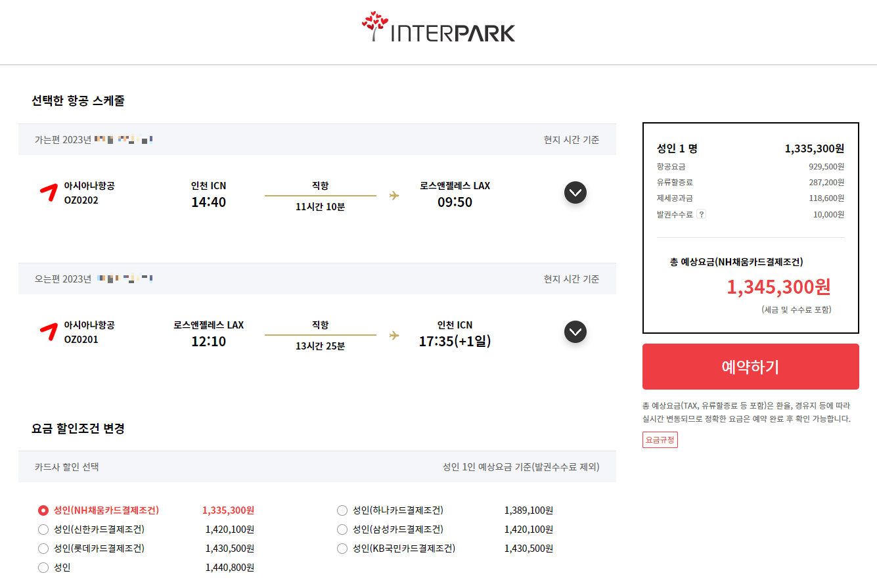Click the airplane icon on return flight
The image size is (877, 588).
[x=394, y=335]
